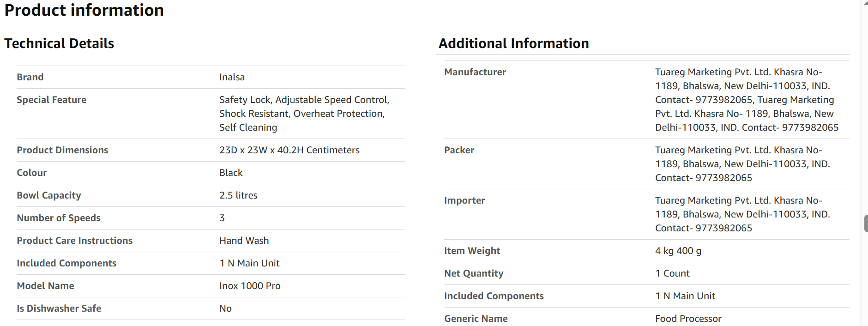
Task: Click the Manufacturer address text
Action: (747, 100)
